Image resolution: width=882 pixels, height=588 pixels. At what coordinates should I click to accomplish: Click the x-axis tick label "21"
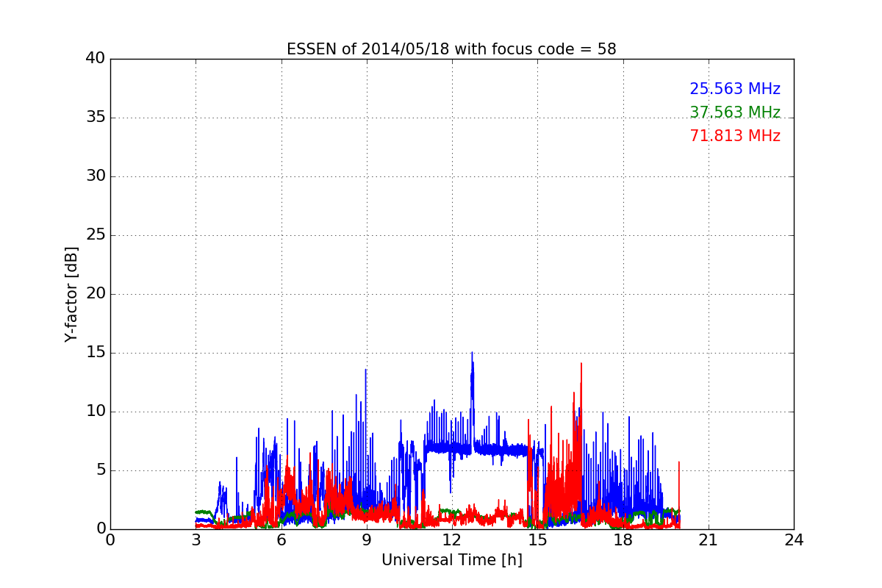click(709, 540)
